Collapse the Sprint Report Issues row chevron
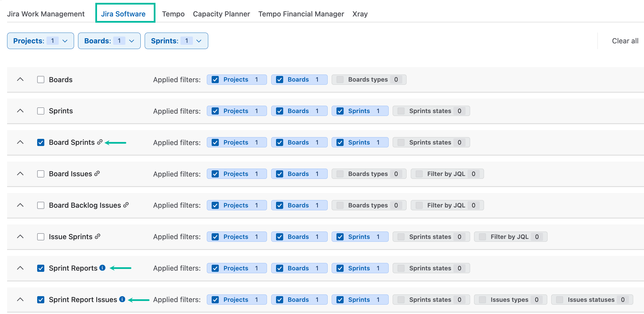The width and height of the screenshot is (644, 314). (20, 300)
